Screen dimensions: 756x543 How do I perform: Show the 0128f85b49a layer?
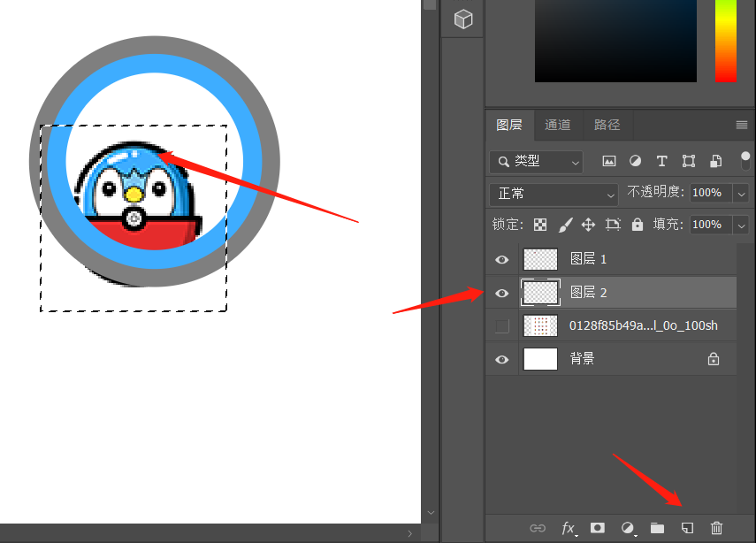[x=502, y=326]
